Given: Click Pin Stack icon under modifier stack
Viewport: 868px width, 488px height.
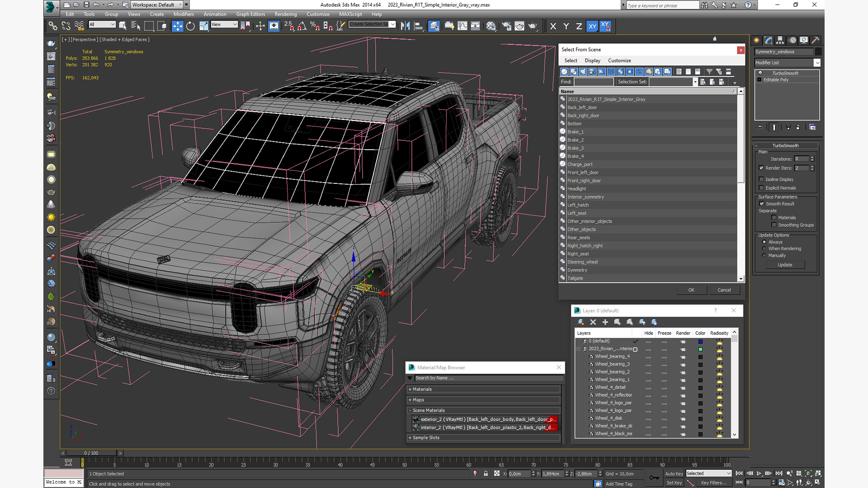Looking at the screenshot, I should tap(760, 127).
